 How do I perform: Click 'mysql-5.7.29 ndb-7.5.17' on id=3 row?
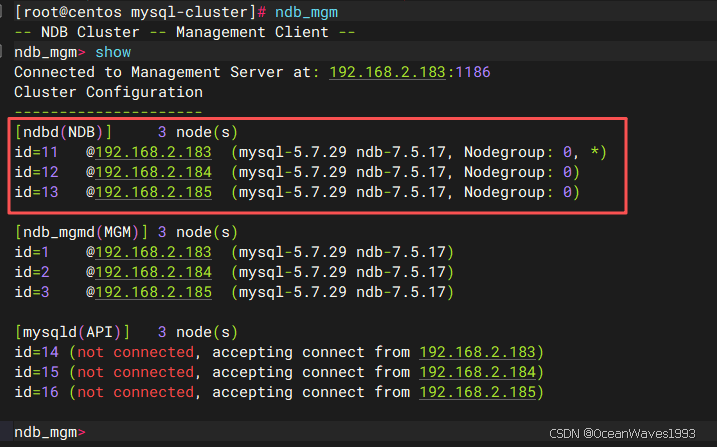pyautogui.click(x=342, y=292)
